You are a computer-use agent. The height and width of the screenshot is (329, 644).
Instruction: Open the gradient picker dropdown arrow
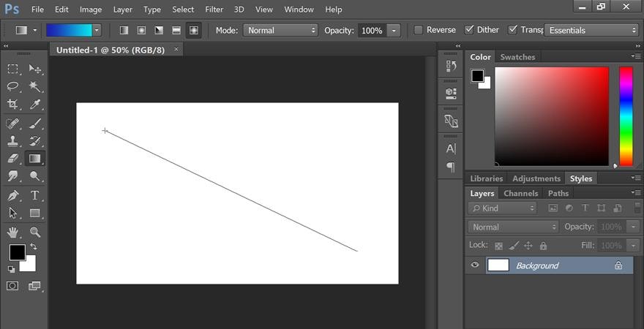(97, 30)
